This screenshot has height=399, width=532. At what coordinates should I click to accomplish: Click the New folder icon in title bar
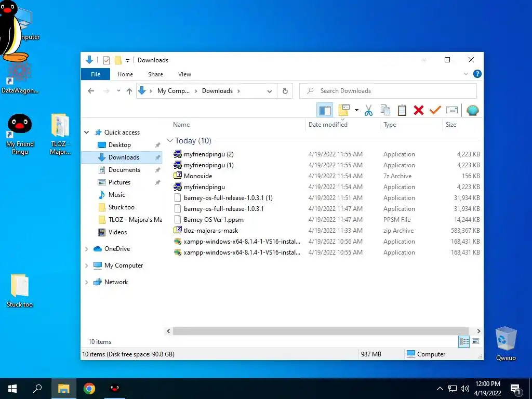point(118,60)
